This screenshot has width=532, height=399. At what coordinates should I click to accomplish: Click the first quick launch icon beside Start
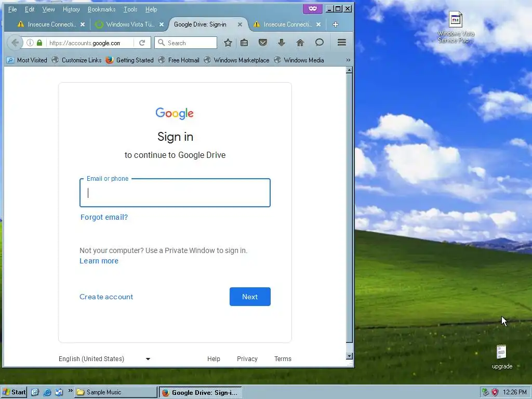coord(35,392)
